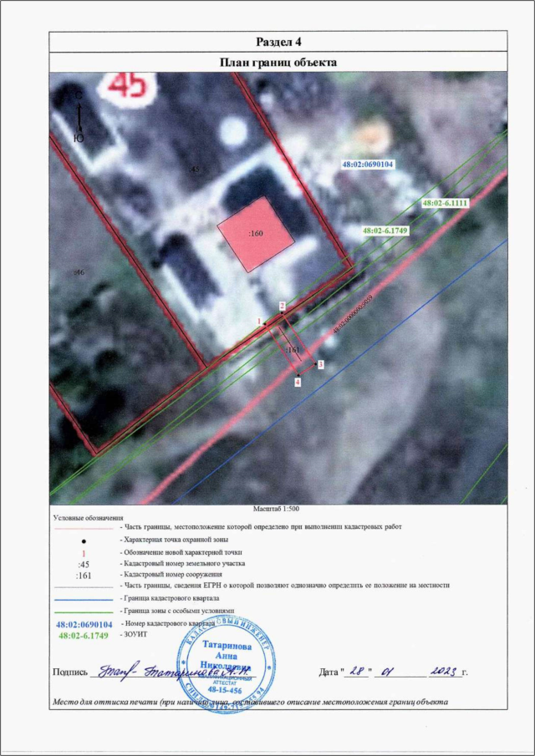Click the green special zone line in legend

coord(83,611)
